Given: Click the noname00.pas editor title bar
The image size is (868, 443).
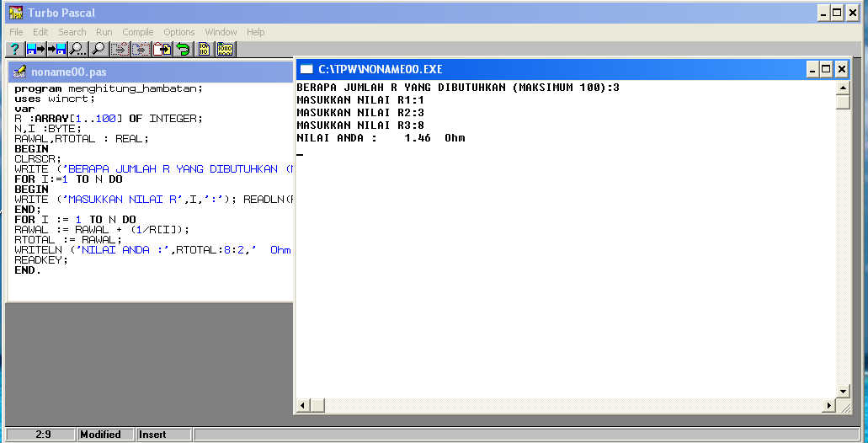Looking at the screenshot, I should click(151, 72).
